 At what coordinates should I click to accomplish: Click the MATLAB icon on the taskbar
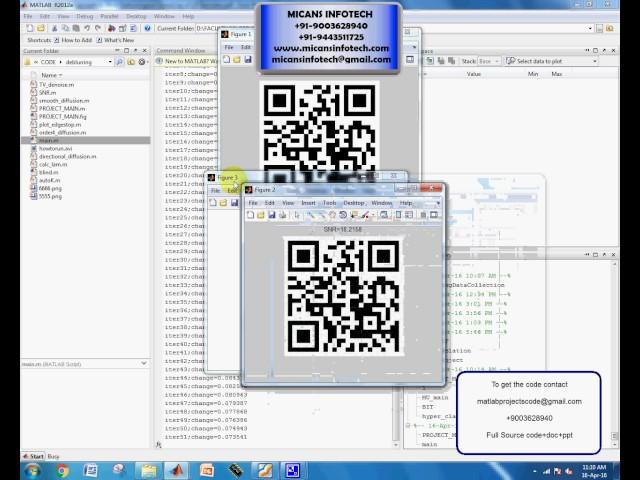point(177,471)
